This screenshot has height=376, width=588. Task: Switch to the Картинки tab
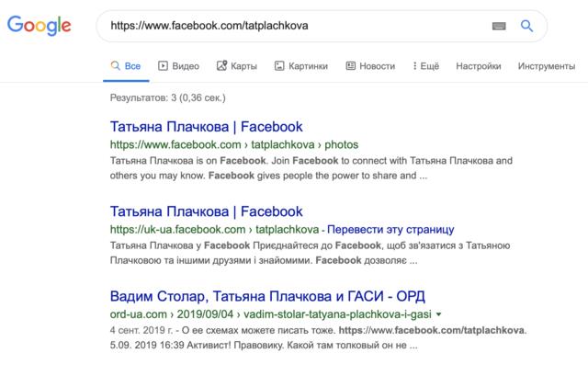[307, 66]
